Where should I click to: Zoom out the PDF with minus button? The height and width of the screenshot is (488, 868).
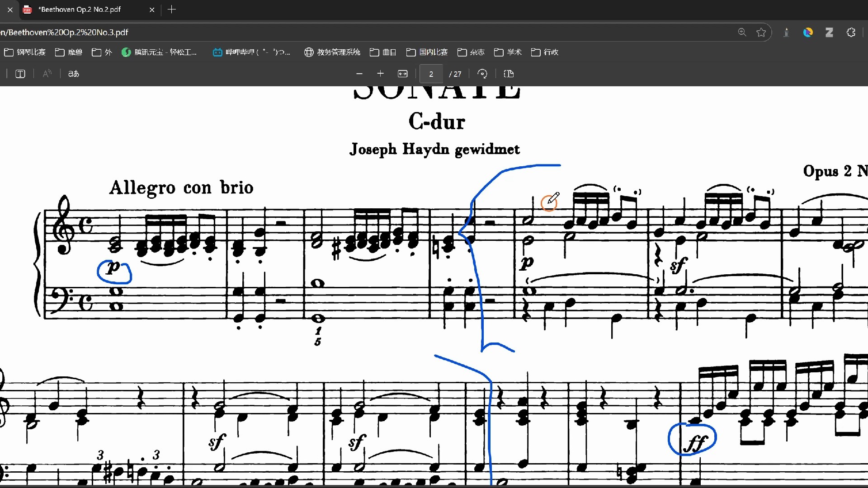pos(359,74)
